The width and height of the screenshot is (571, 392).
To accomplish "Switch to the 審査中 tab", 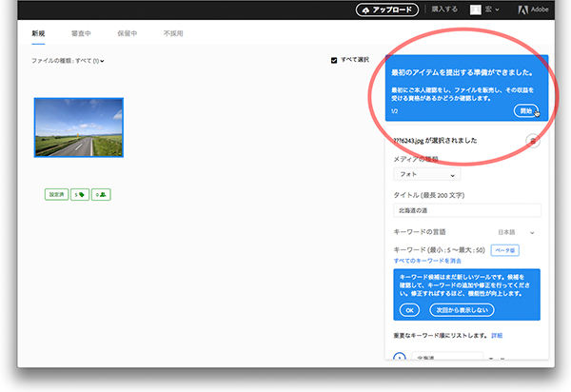I will point(81,33).
